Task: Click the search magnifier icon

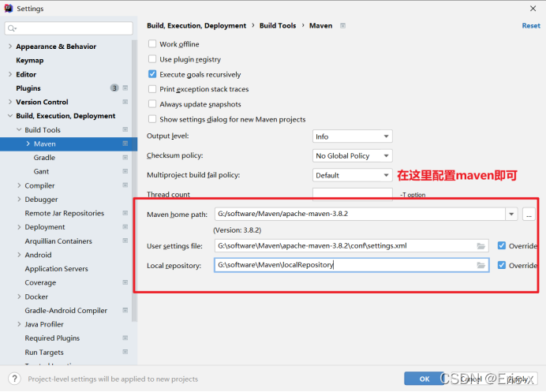Action: coord(12,28)
